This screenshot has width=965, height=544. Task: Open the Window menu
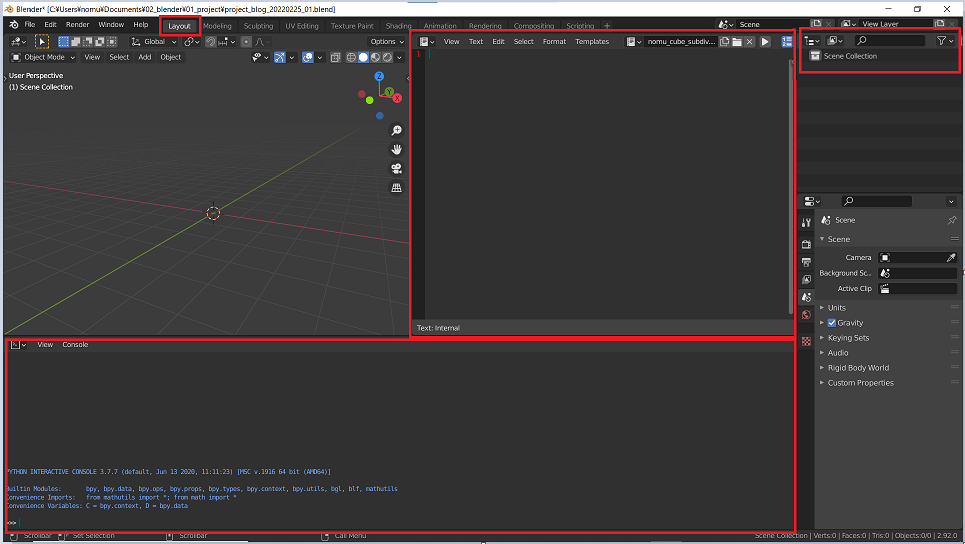click(111, 25)
